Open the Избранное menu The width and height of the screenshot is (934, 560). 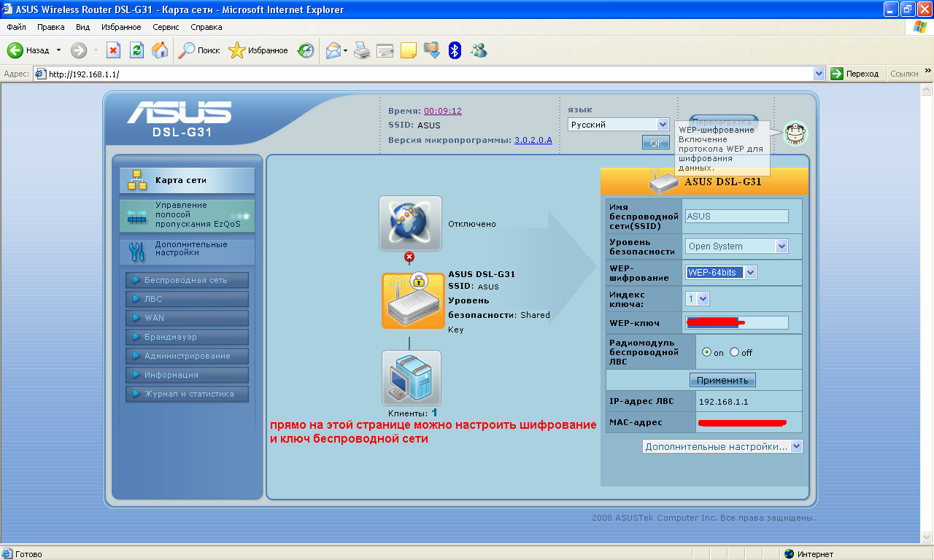point(122,27)
